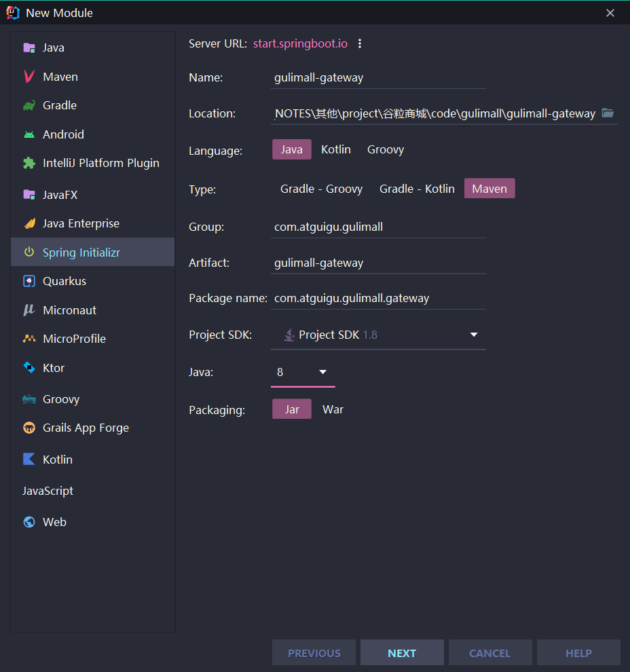The image size is (630, 672).
Task: Choose the IntelliJ Platform Plugin puzzle icon
Action: click(29, 163)
